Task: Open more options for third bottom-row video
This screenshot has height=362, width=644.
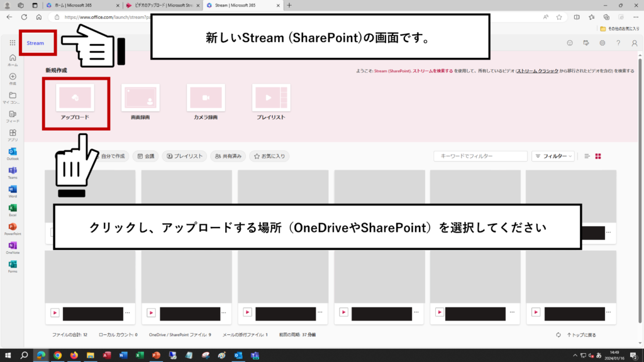Action: [x=320, y=312]
